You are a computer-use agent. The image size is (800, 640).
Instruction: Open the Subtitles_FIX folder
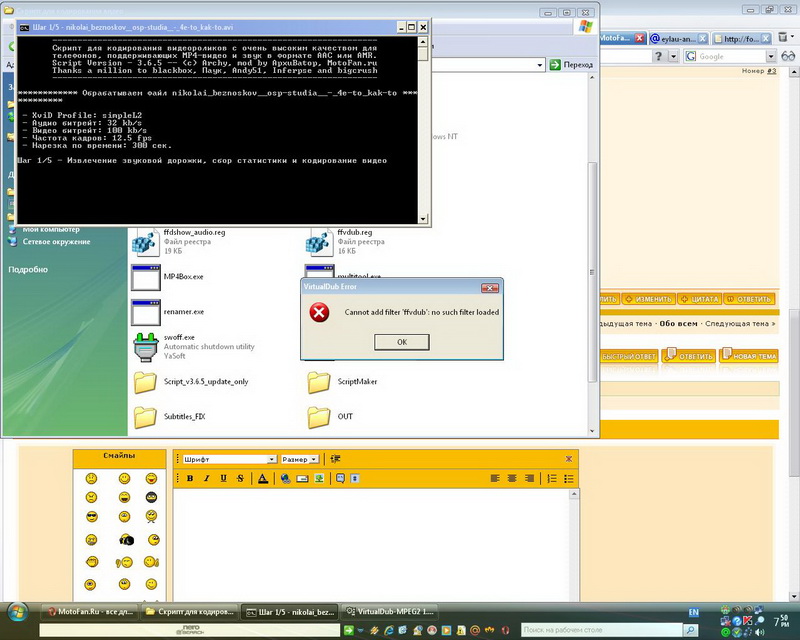pos(145,417)
